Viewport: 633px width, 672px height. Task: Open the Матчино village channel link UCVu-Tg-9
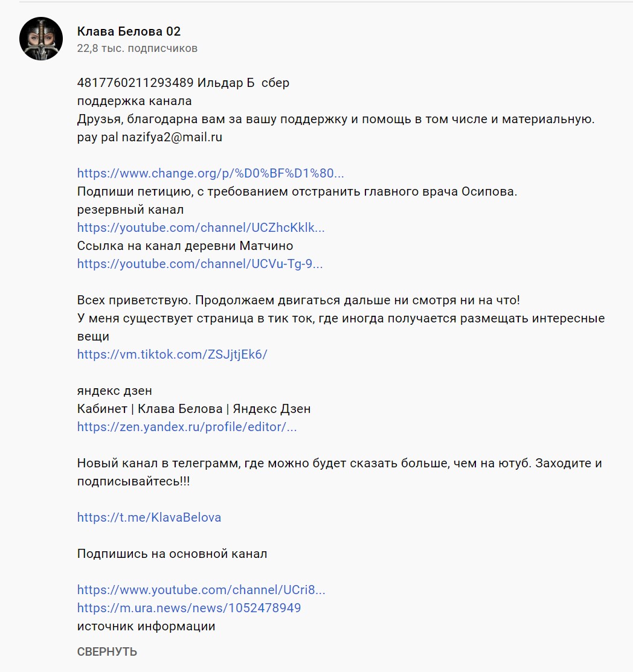(200, 264)
